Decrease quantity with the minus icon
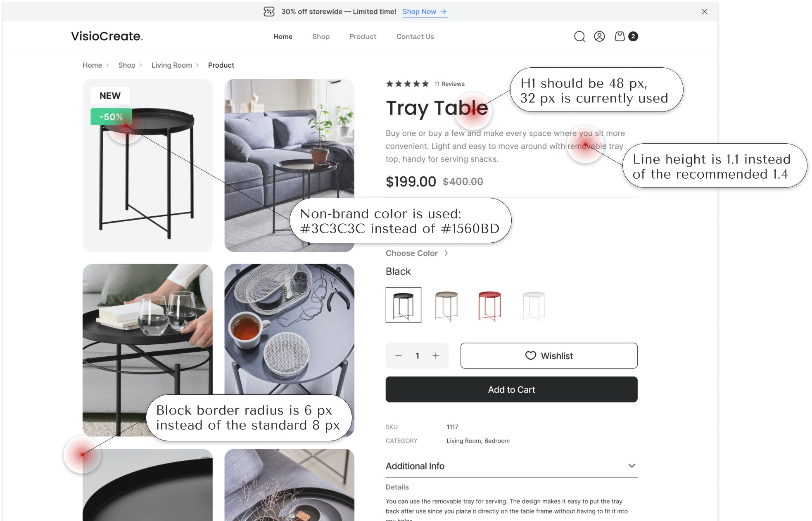The width and height of the screenshot is (812, 521). tap(399, 355)
